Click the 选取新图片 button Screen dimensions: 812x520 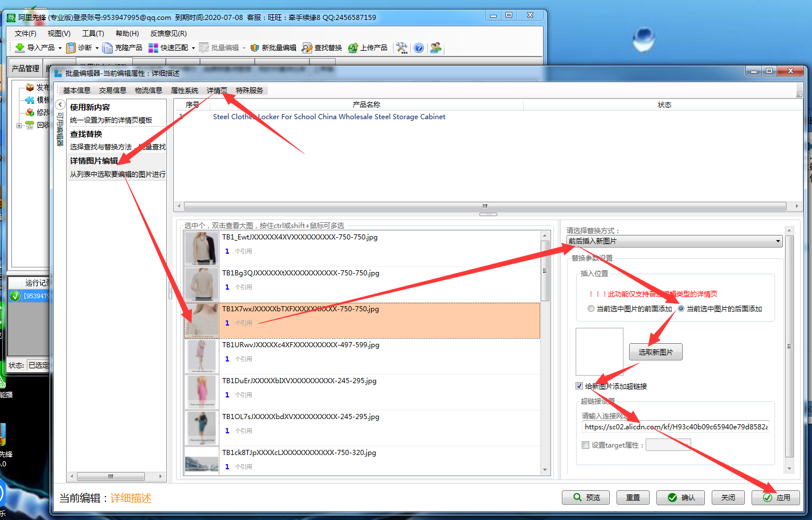[x=655, y=352]
